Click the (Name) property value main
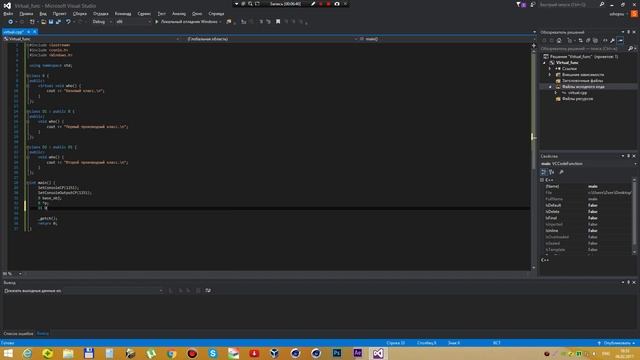The height and width of the screenshot is (360, 640). (593, 187)
